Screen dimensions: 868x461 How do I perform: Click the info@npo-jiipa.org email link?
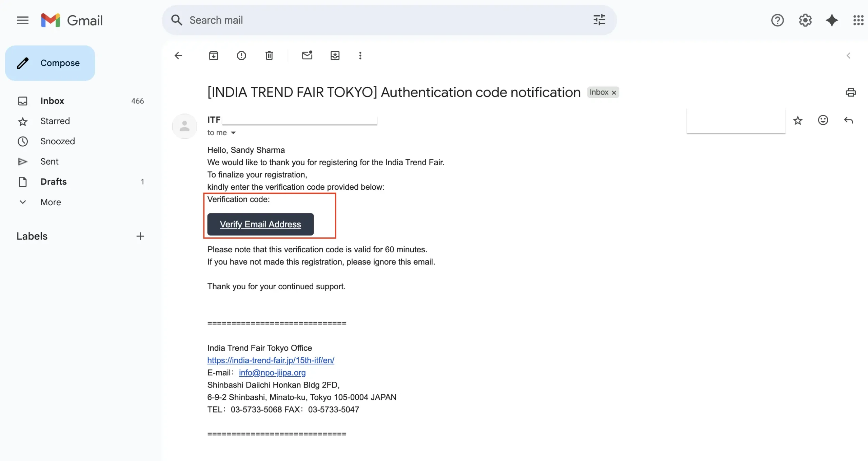coord(272,373)
